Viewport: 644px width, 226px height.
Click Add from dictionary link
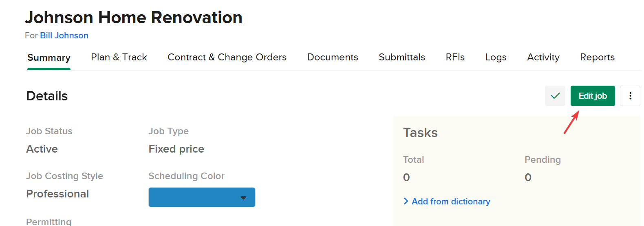tap(451, 202)
